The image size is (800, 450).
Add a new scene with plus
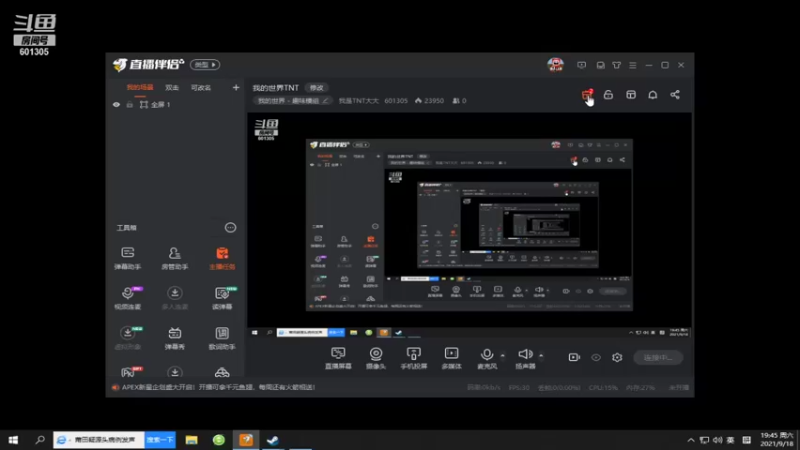point(236,88)
